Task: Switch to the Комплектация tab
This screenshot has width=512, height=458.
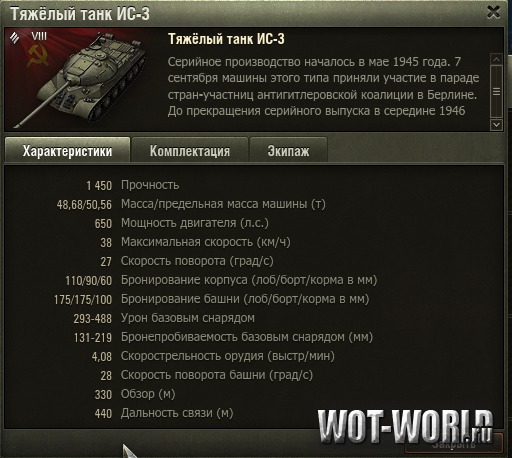Action: point(190,150)
